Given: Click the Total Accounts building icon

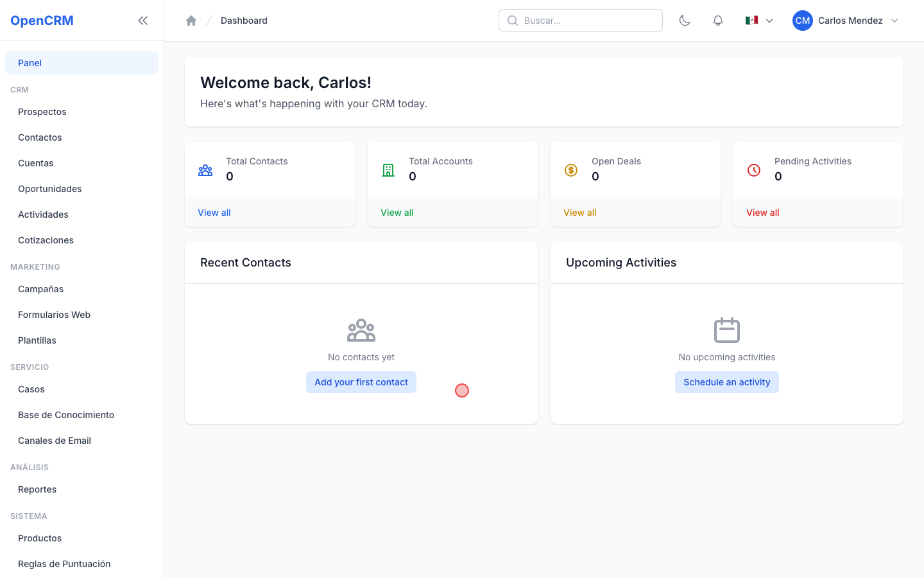Looking at the screenshot, I should pyautogui.click(x=388, y=170).
